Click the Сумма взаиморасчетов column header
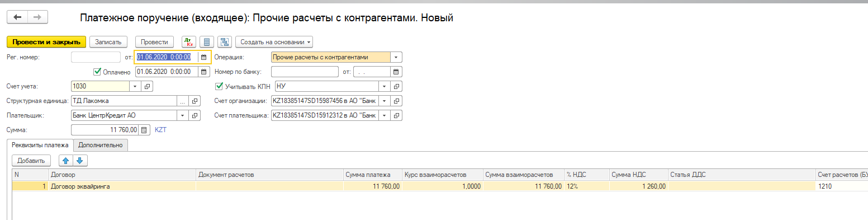The height and width of the screenshot is (220, 868). [524, 175]
